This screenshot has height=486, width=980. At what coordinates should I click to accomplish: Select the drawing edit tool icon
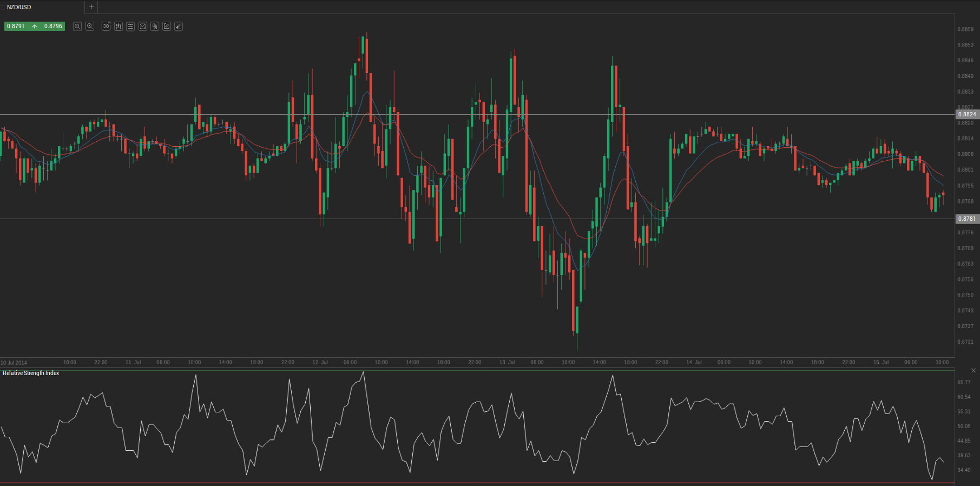pos(167,27)
